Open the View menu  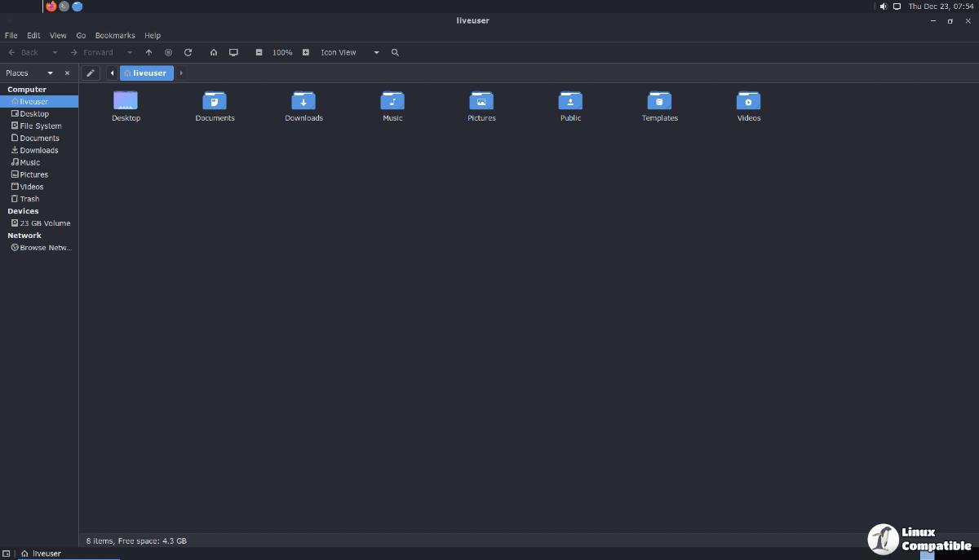point(58,36)
